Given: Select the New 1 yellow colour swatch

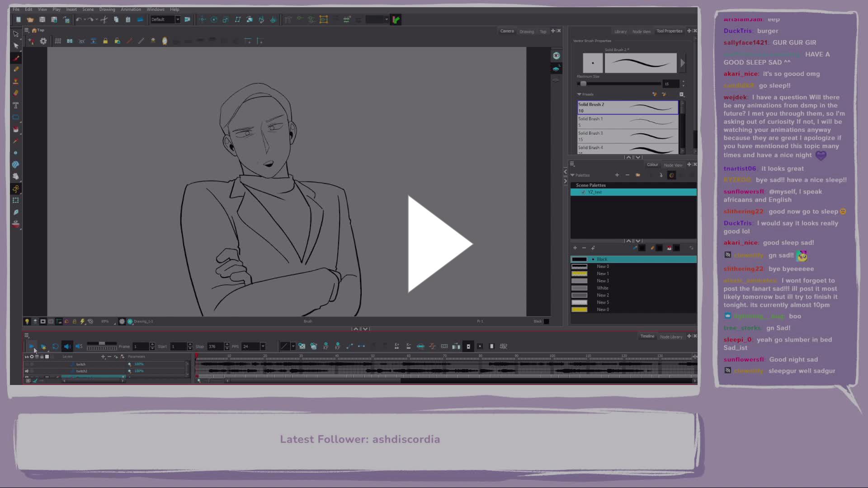Looking at the screenshot, I should click(579, 274).
